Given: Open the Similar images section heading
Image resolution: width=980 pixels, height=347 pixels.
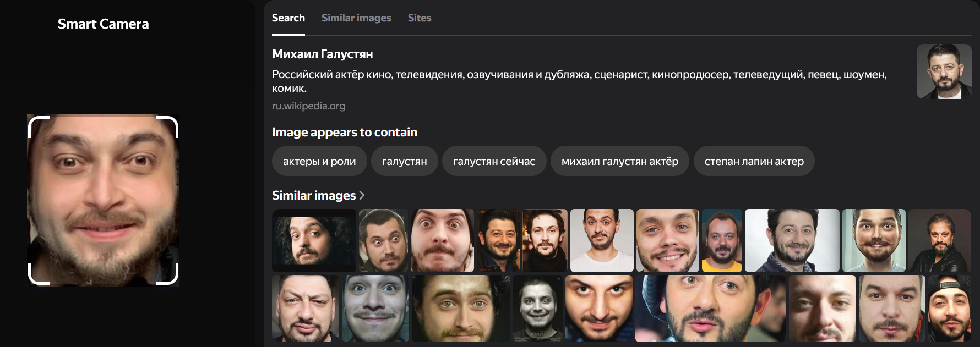Looking at the screenshot, I should (314, 195).
